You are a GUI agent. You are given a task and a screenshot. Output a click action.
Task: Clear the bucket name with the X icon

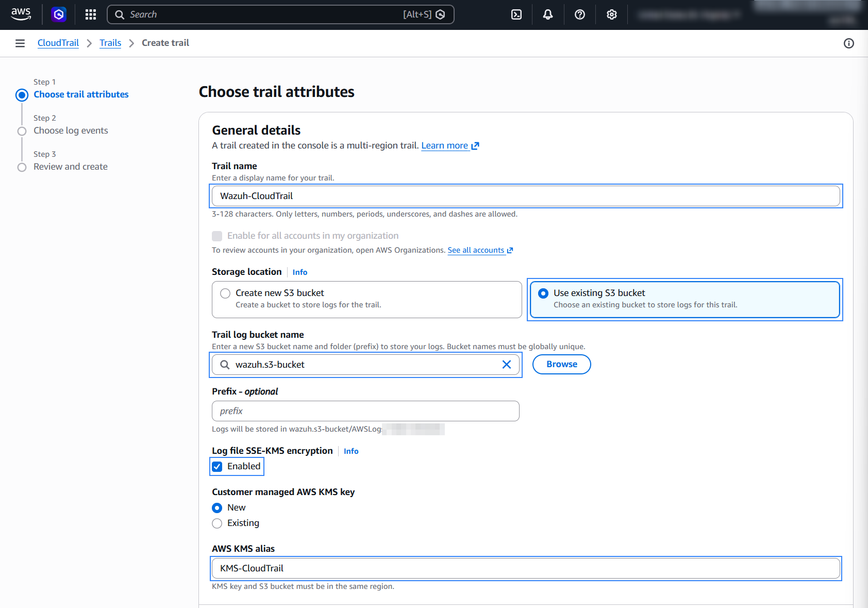tap(507, 365)
